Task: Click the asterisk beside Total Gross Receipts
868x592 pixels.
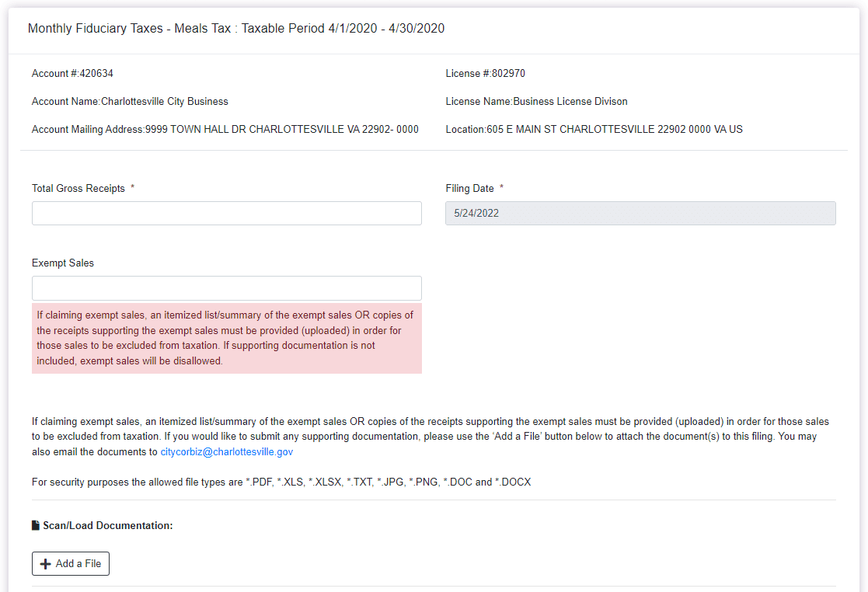Action: coord(131,186)
